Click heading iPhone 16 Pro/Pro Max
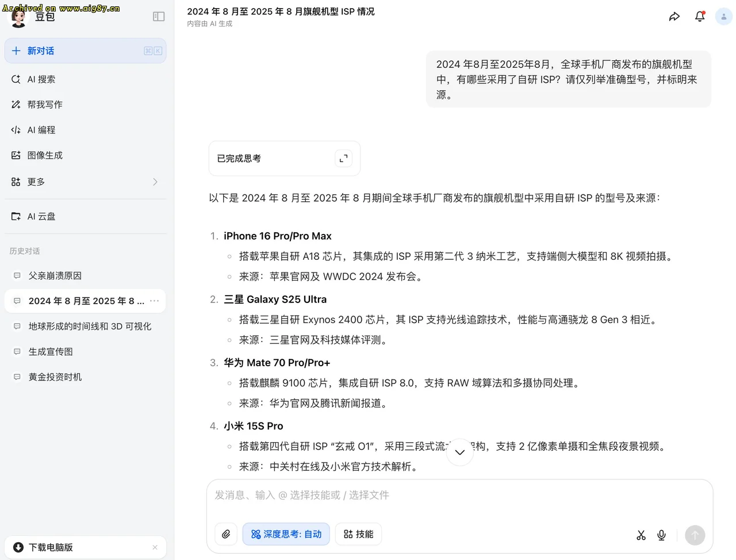 [277, 236]
